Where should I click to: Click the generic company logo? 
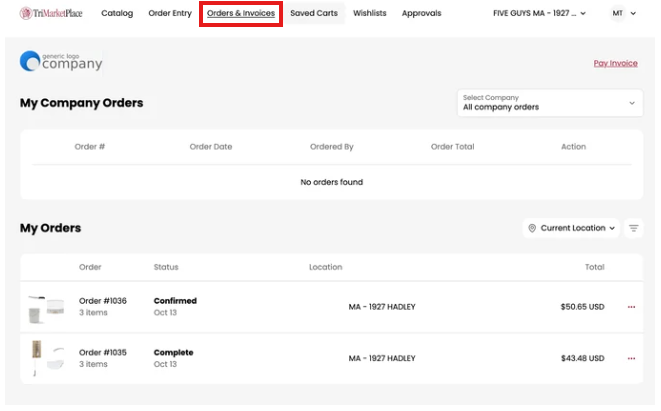[x=61, y=62]
